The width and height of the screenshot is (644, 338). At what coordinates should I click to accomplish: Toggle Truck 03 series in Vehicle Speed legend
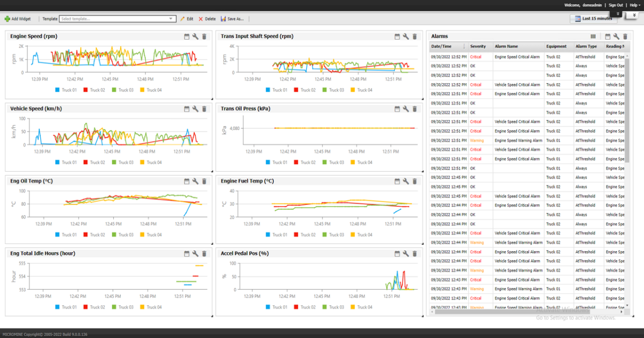tap(122, 163)
